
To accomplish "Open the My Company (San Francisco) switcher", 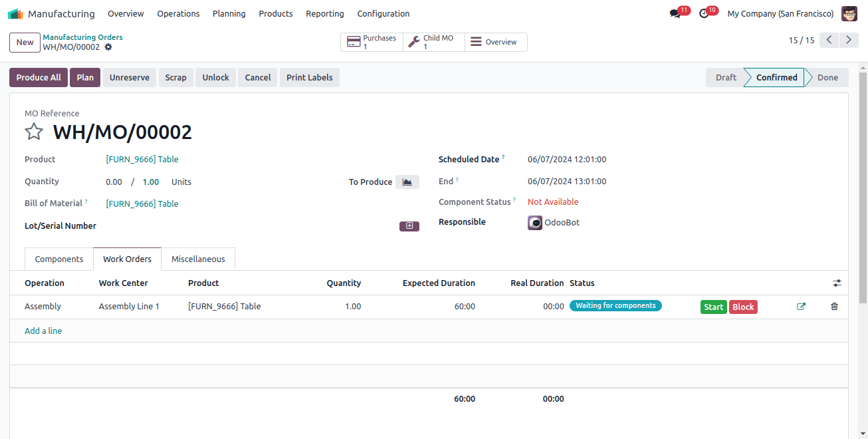I will pyautogui.click(x=780, y=13).
